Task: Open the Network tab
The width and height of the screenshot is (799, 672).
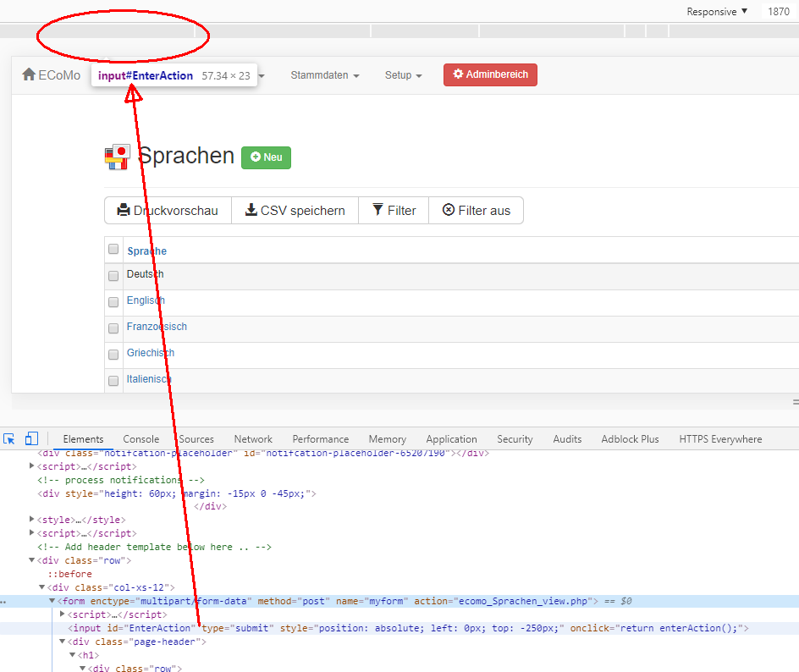Action: click(x=253, y=439)
